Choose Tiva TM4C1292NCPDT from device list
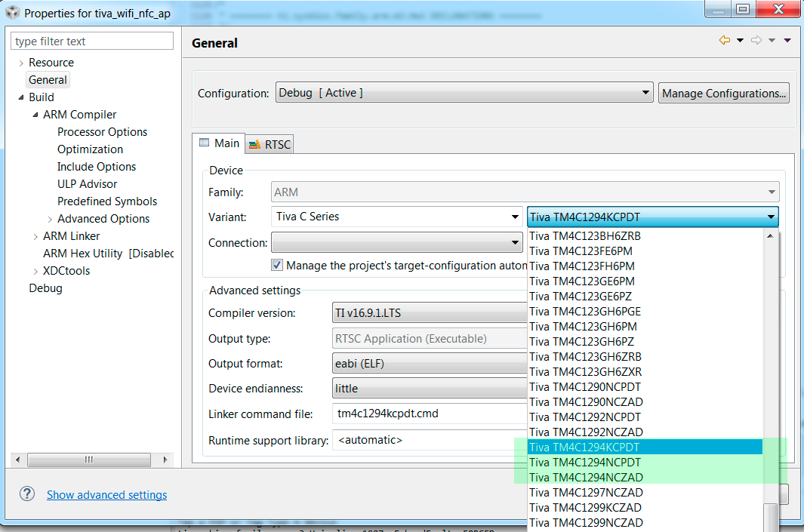Screen dimensions: 804x532 [645, 417]
